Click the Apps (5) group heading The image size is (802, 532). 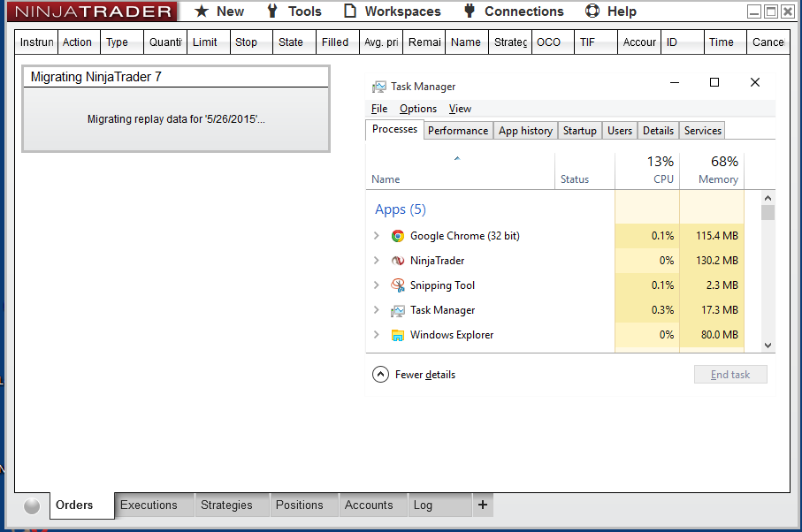(x=401, y=209)
